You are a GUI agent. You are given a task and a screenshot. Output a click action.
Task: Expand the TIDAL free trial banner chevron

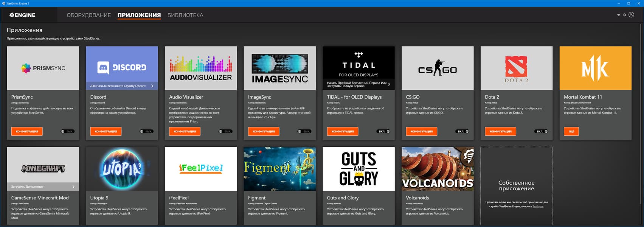tap(389, 84)
